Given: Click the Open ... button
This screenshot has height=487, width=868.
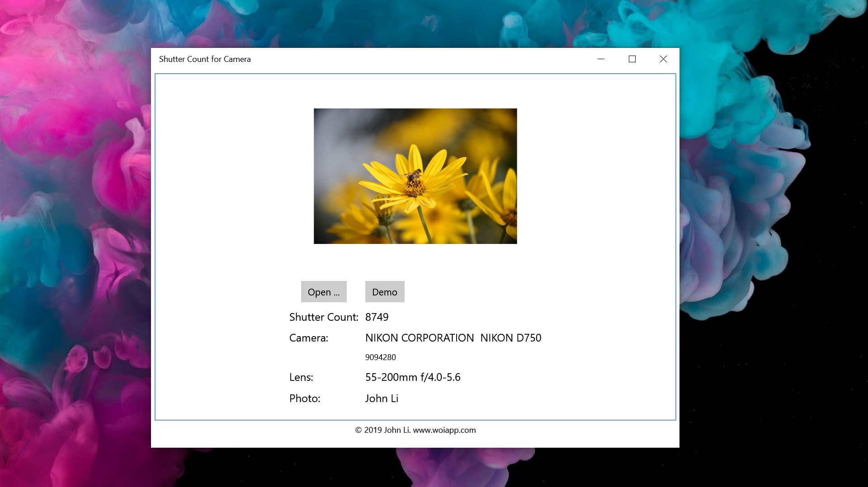Looking at the screenshot, I should pyautogui.click(x=324, y=291).
